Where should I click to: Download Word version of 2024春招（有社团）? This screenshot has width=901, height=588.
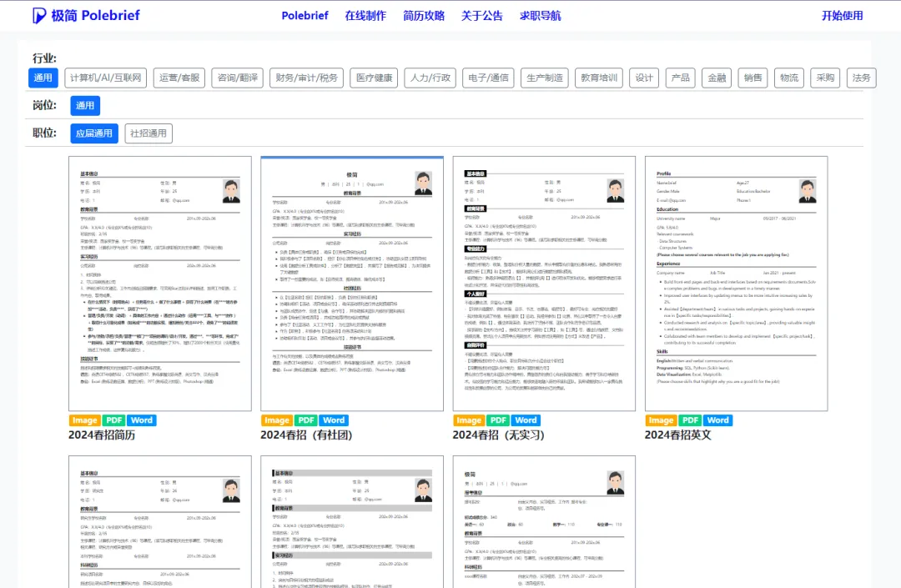(334, 420)
